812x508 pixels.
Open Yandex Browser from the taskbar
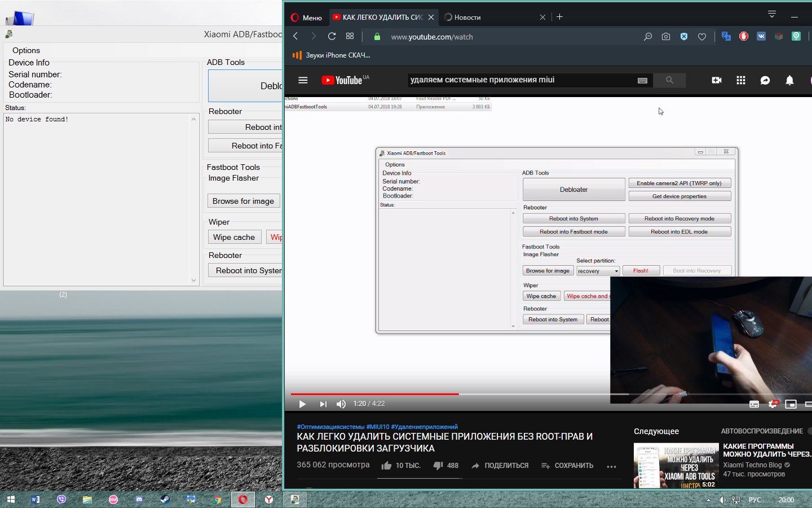click(270, 500)
